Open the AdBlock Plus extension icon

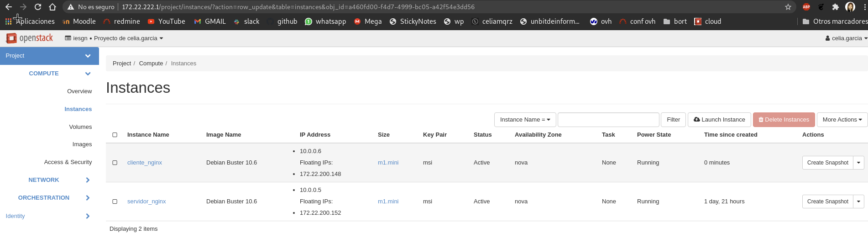tap(806, 7)
